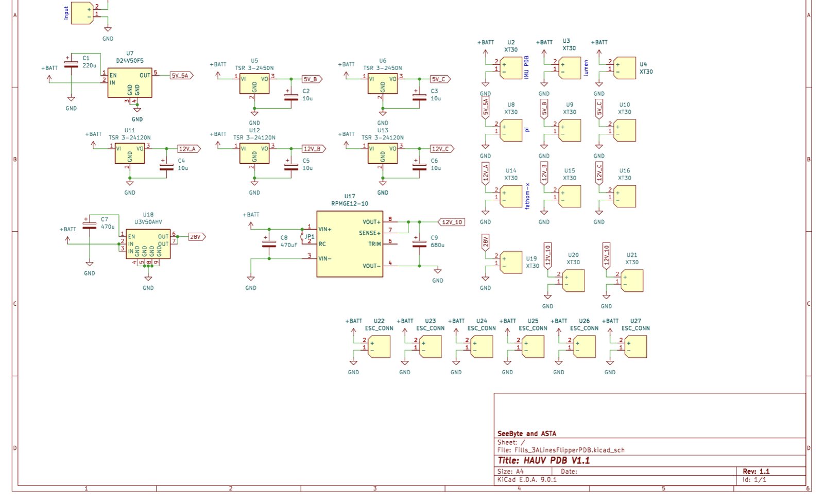824x504 pixels.
Task: Select capacitor C7 470u symbol
Action: pyautogui.click(x=90, y=224)
